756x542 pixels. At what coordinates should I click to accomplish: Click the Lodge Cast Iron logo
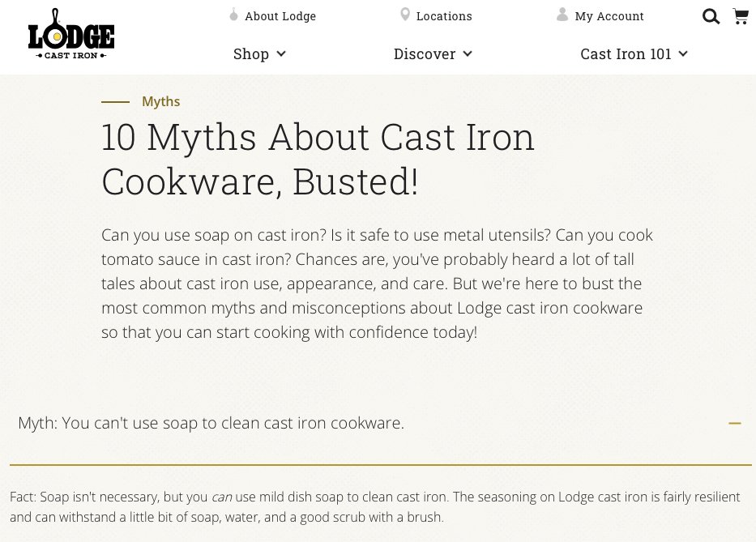tap(71, 34)
